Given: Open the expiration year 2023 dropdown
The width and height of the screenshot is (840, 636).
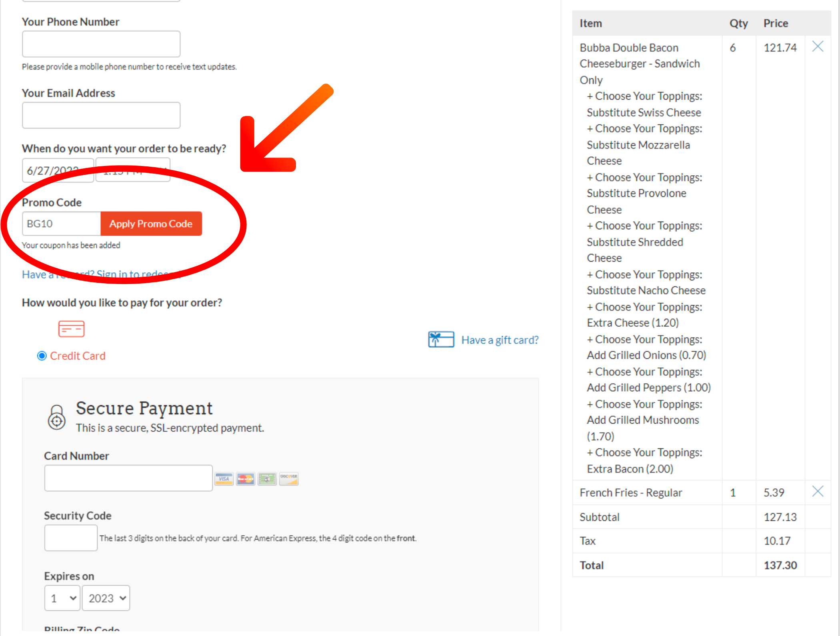Looking at the screenshot, I should point(106,598).
